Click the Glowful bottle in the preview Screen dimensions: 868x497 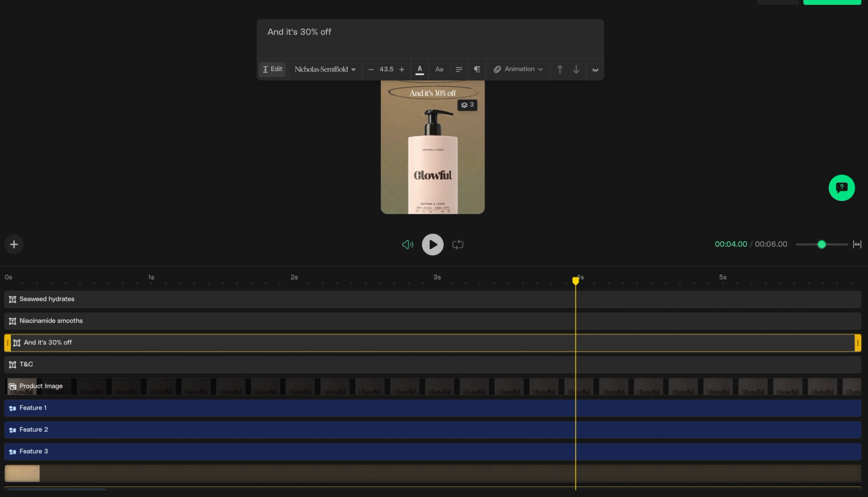[x=433, y=161]
